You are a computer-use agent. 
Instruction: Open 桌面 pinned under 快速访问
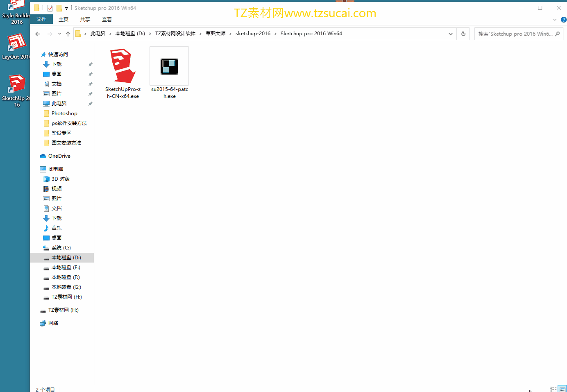pos(57,74)
